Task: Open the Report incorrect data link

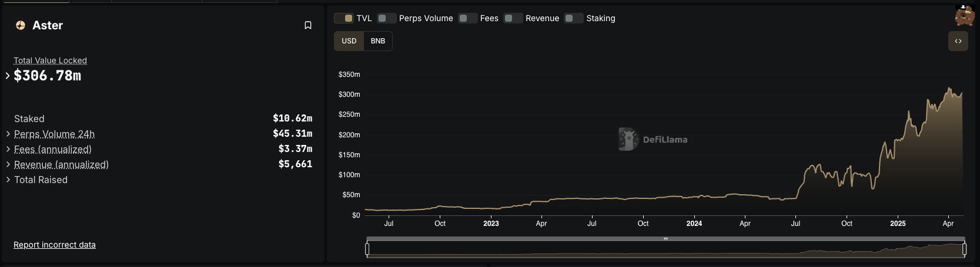Action: [x=55, y=245]
